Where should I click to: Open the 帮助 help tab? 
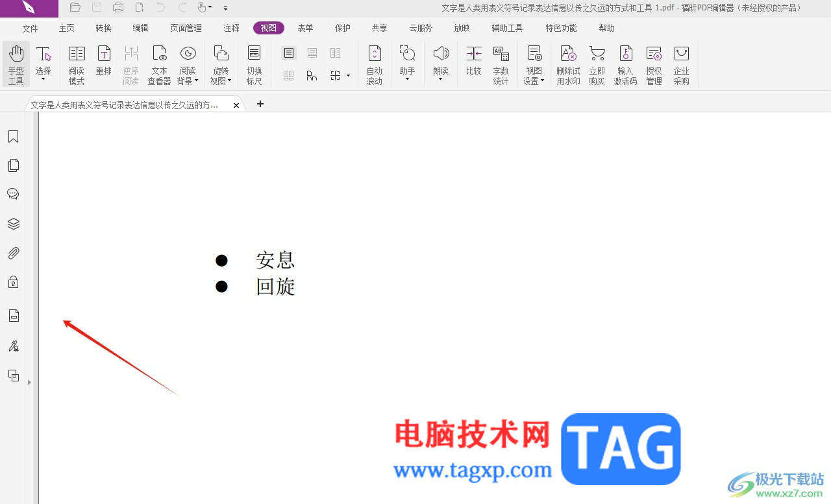[x=607, y=29]
